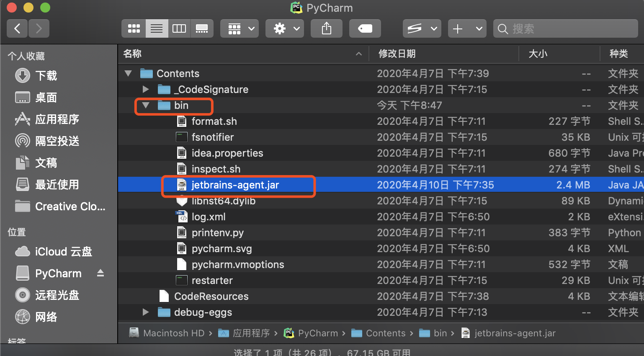Sort by the 名称 column header
This screenshot has height=356, width=644.
243,54
